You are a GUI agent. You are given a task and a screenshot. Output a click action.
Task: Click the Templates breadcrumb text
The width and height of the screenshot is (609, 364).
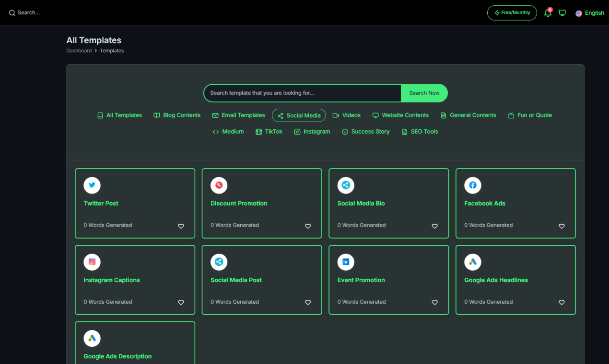tap(112, 51)
